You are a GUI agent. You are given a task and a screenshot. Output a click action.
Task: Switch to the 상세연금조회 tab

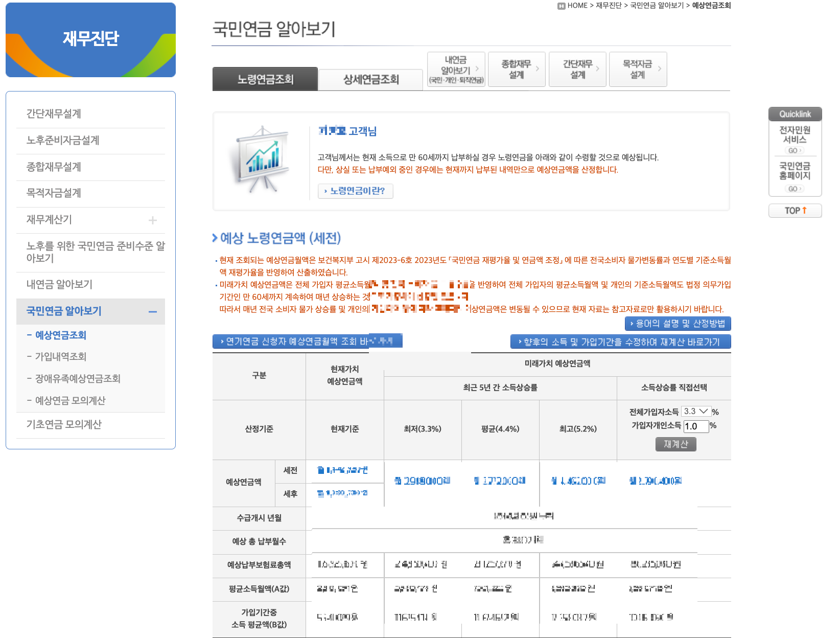[x=371, y=79]
